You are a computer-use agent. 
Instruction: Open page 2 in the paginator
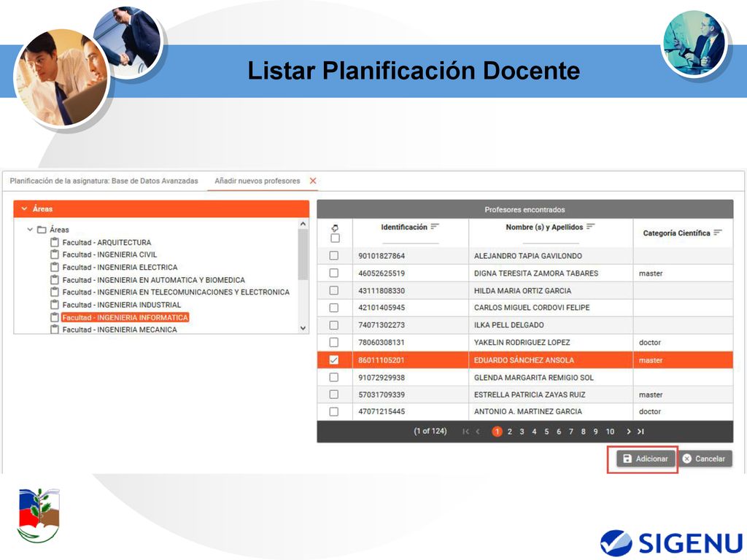click(509, 432)
